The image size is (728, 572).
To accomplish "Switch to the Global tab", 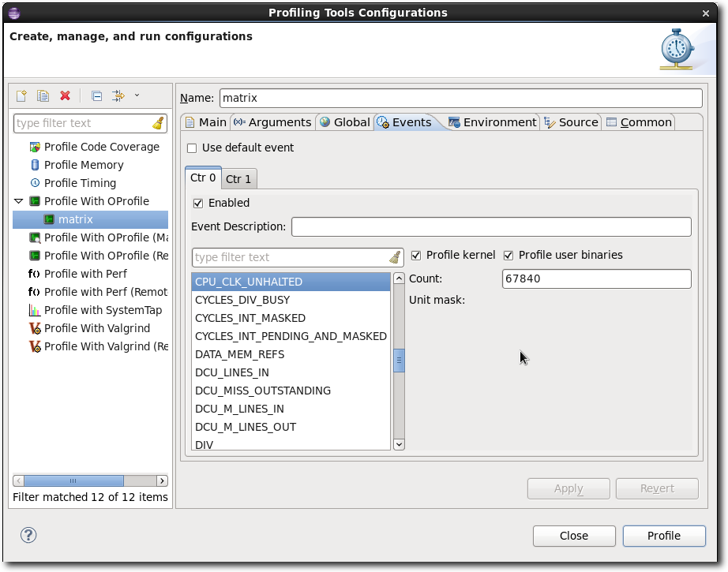I will point(344,122).
